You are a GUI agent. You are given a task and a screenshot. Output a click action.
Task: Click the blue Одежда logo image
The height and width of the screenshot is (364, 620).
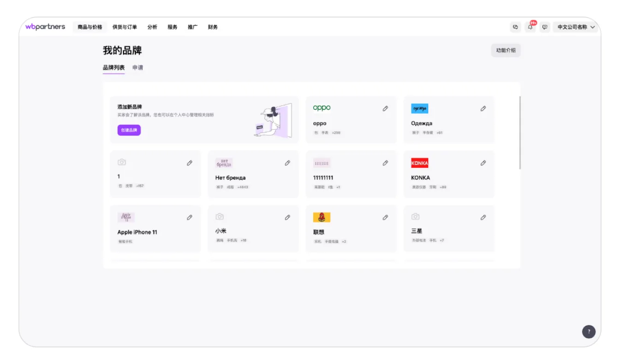coord(419,108)
